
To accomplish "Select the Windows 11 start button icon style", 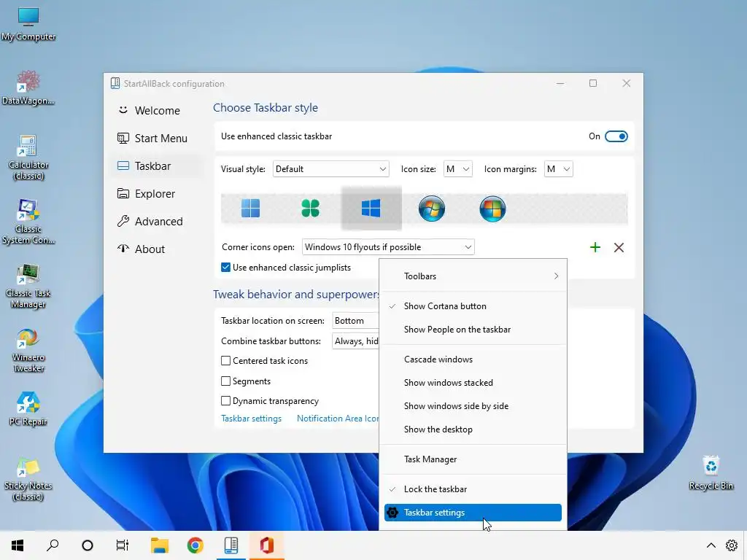I will (x=251, y=209).
